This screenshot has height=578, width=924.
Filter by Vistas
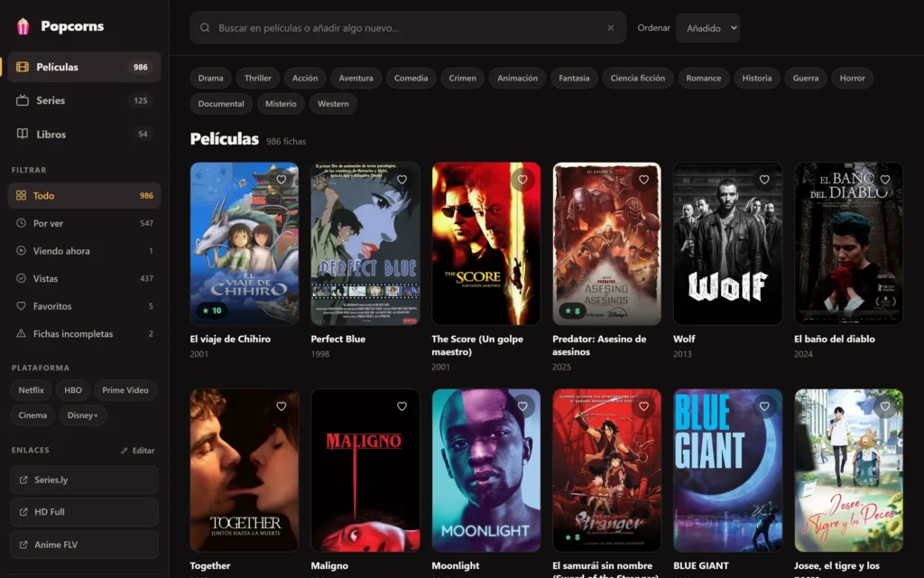84,278
